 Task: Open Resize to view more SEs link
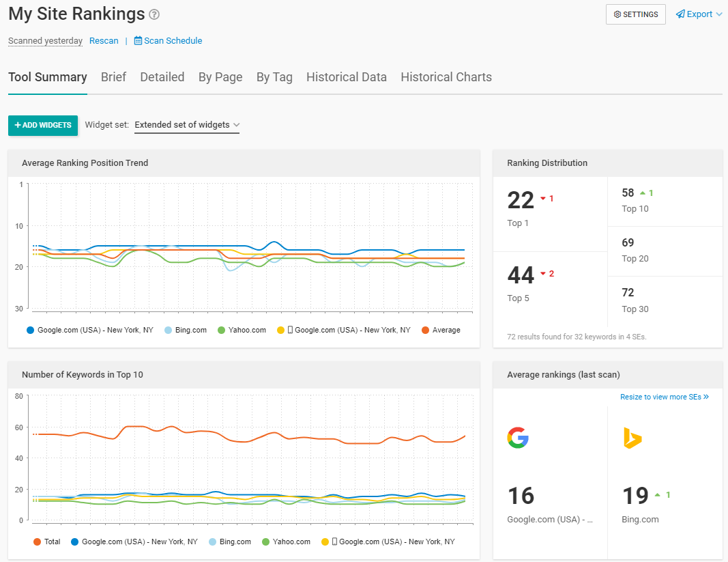[x=664, y=397]
